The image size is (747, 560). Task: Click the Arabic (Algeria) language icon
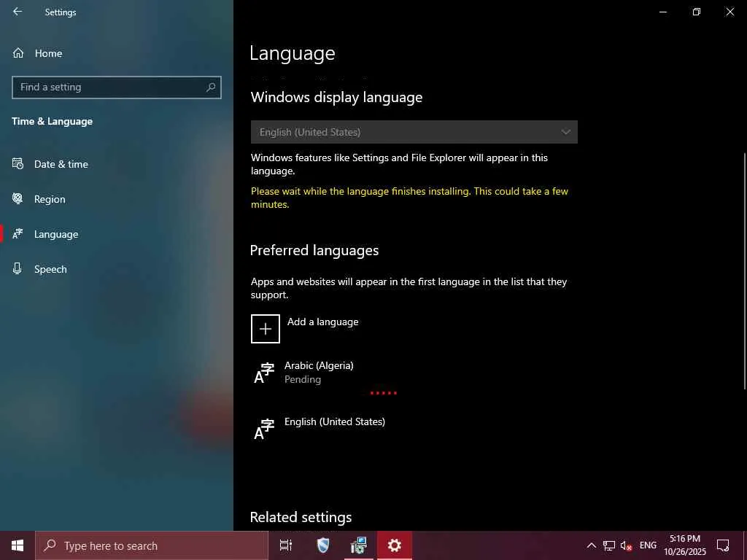[x=264, y=373]
